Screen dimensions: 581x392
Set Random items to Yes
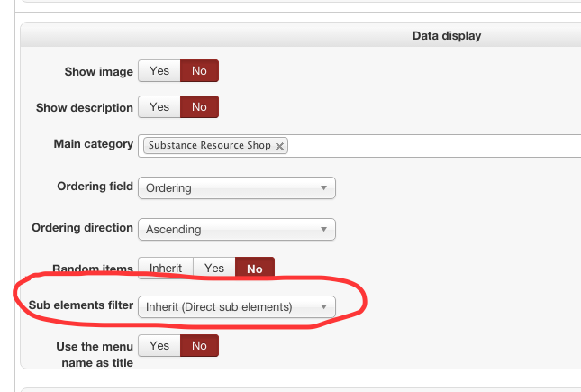click(214, 269)
